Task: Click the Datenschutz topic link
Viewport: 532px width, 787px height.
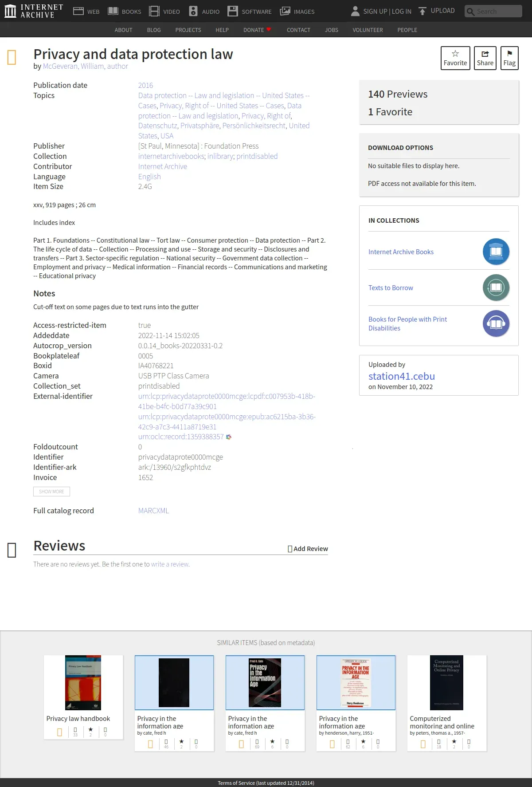Action: [x=157, y=126]
